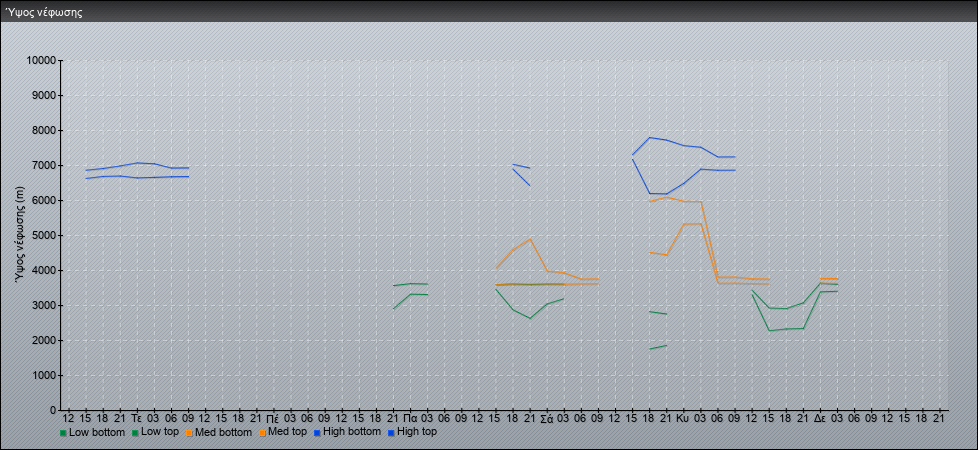Click the vertical axis label Ύψος νέφωσης (m)
This screenshot has width=978, height=450.
21,236
